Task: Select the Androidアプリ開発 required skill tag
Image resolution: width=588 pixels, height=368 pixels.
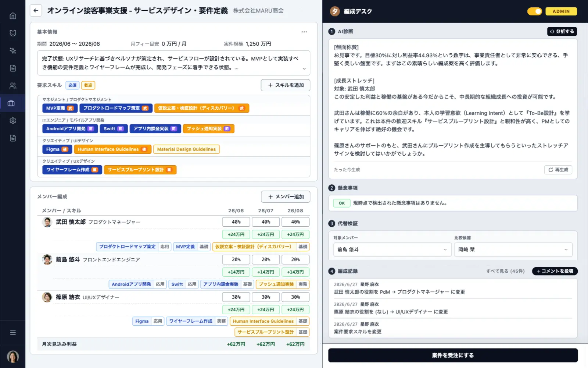Action: pos(70,129)
